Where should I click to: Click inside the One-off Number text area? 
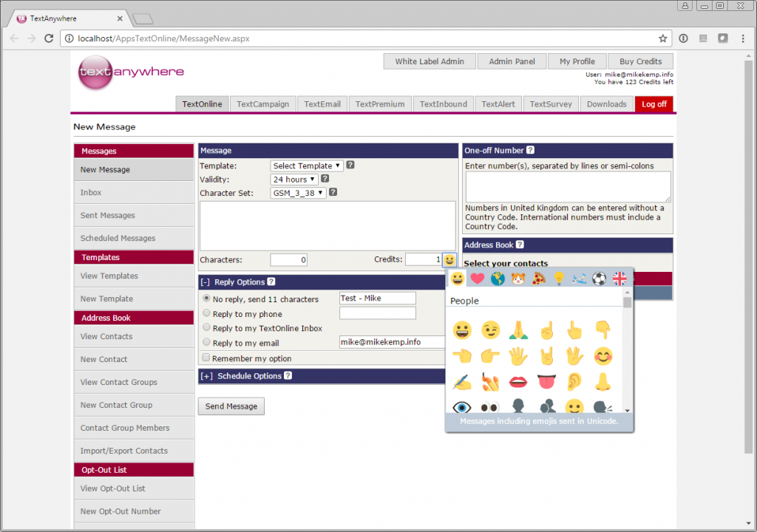pos(568,187)
